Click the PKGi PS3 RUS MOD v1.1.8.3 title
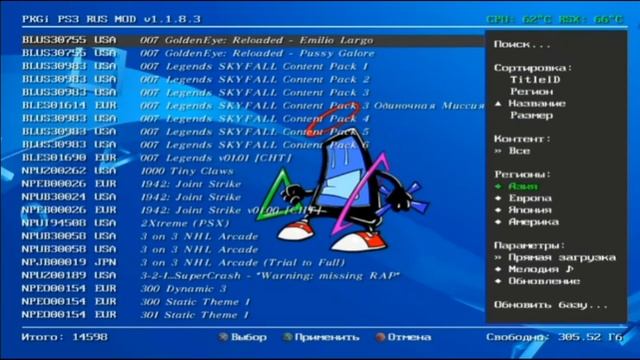640x360 pixels. (111, 19)
